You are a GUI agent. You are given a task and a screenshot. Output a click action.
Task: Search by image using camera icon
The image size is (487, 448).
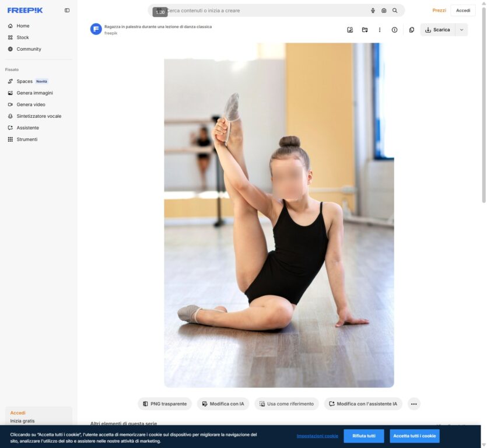(384, 10)
